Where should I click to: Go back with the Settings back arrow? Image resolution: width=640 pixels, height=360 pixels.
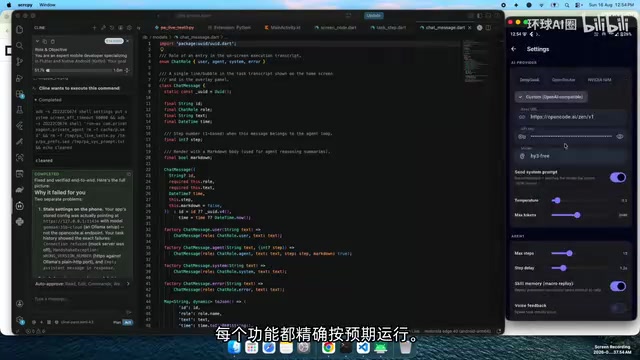point(513,49)
